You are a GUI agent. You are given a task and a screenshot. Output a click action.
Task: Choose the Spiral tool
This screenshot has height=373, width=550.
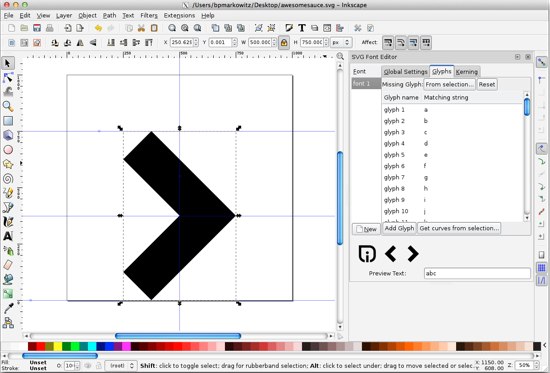(x=8, y=179)
